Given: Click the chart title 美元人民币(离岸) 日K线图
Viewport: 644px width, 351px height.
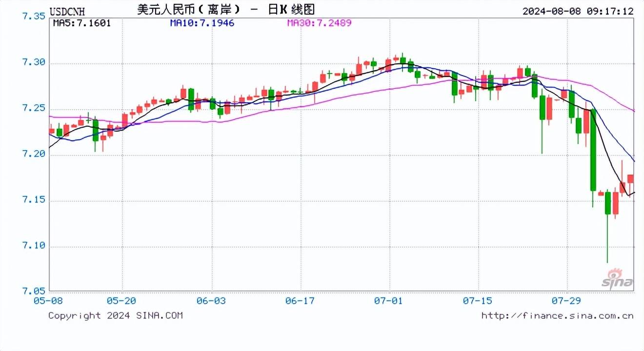Looking at the screenshot, I should [x=226, y=10].
